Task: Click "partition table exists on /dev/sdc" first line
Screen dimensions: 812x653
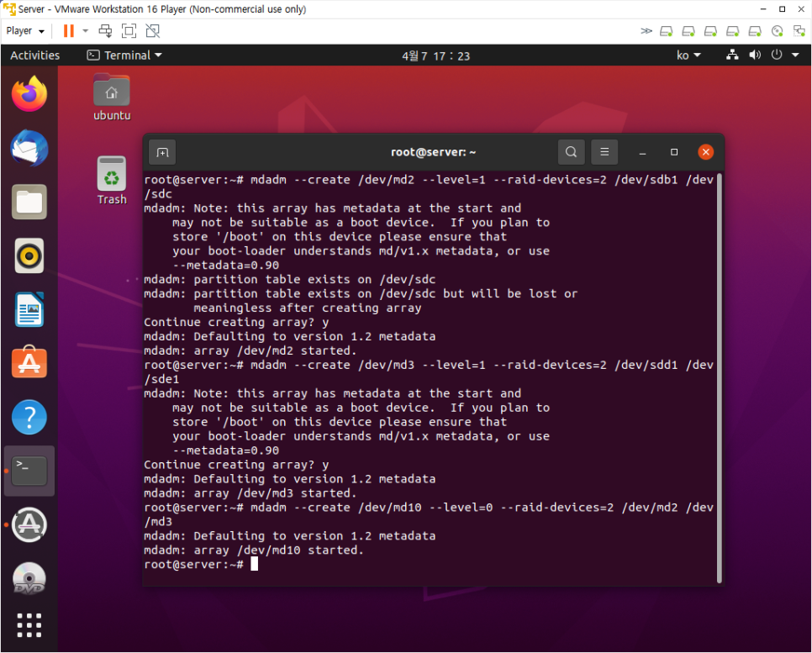Action: click(314, 279)
